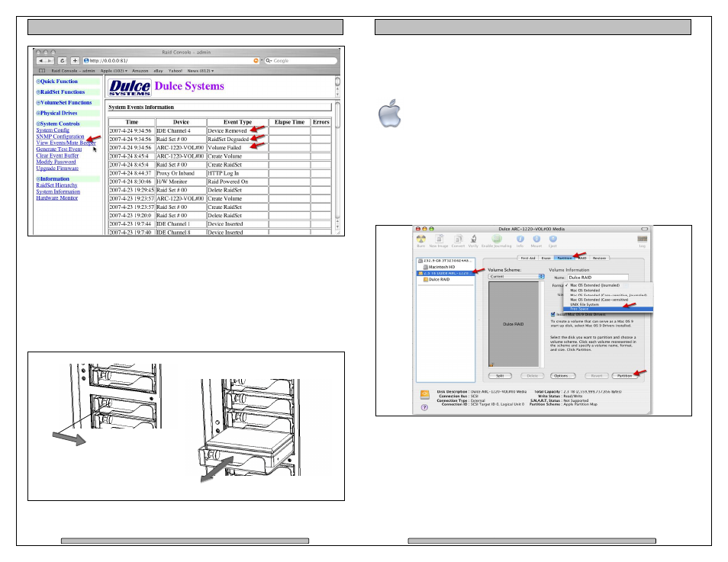Click the Eject toolbar icon
This screenshot has height=562, width=728.
(552, 239)
